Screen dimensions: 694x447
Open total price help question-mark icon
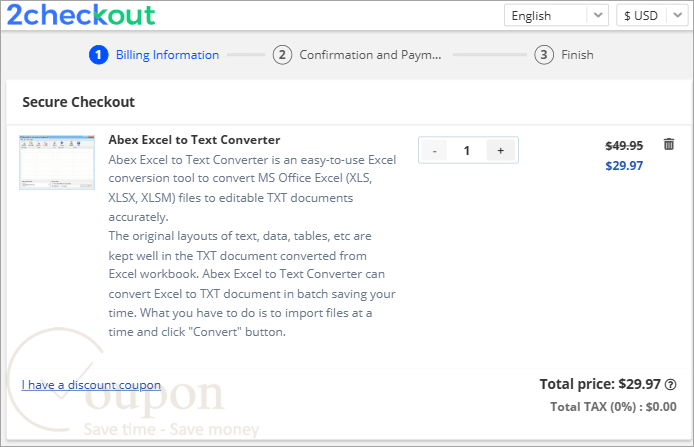pos(671,385)
